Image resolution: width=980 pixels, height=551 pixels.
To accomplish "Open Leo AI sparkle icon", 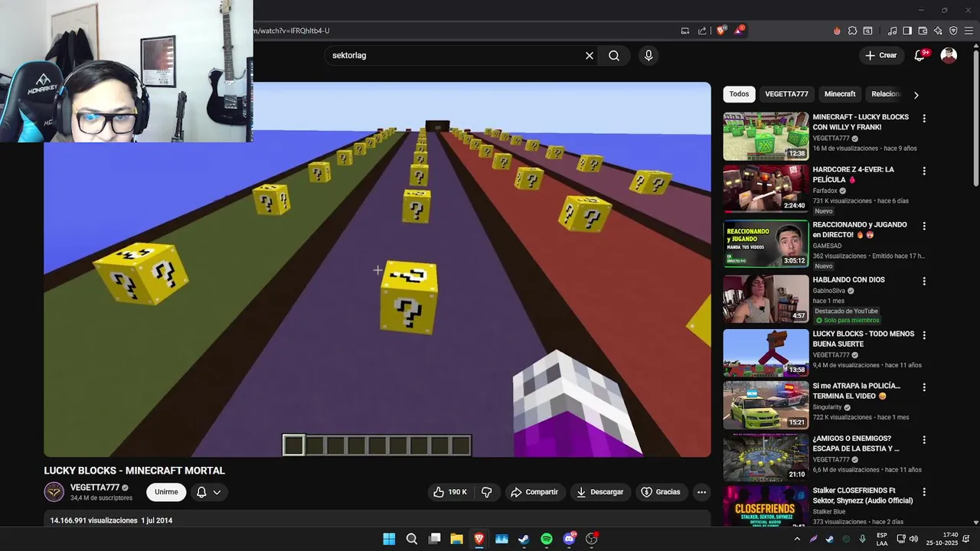I will tap(938, 31).
